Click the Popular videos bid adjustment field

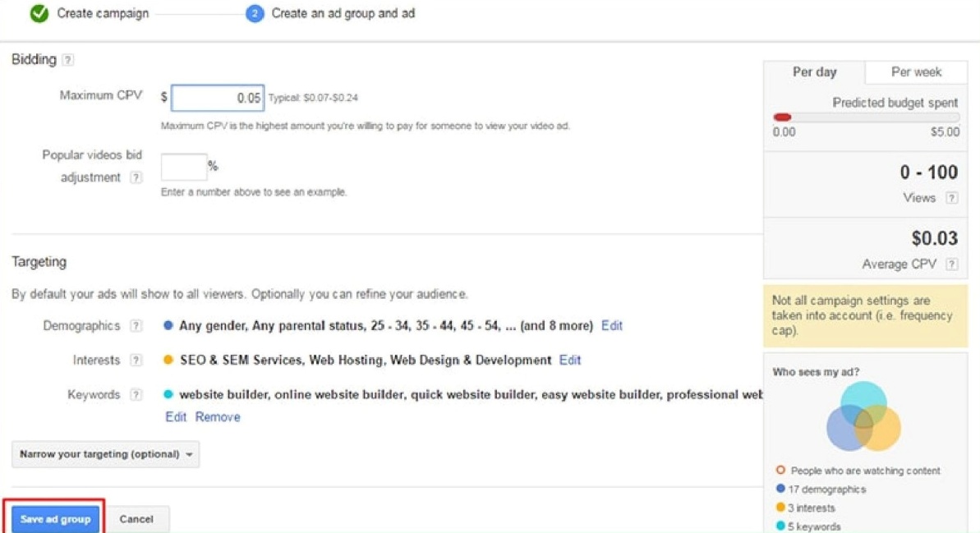(x=184, y=167)
